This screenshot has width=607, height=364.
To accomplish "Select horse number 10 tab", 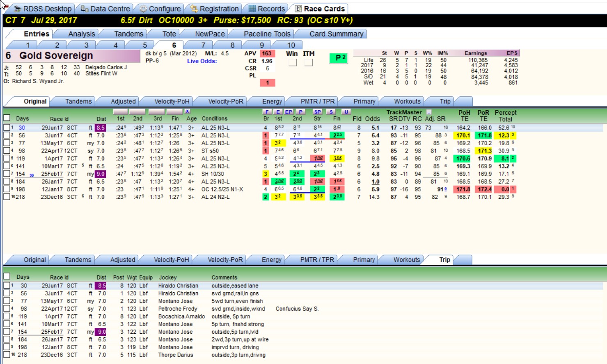I will [291, 45].
